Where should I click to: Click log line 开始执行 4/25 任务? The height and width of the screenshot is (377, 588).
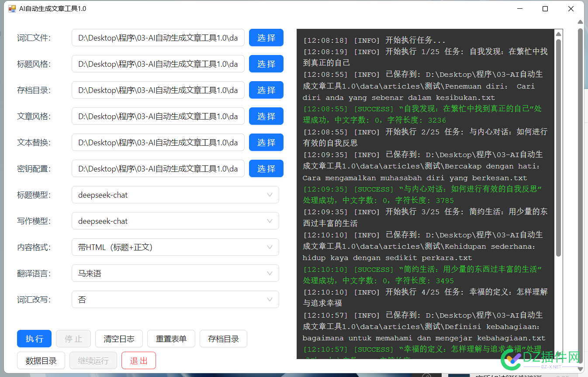[425, 297]
